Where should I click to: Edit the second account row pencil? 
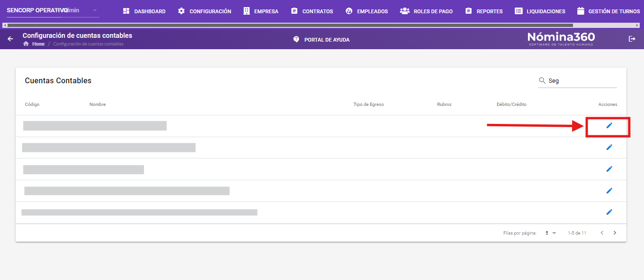coord(609,147)
